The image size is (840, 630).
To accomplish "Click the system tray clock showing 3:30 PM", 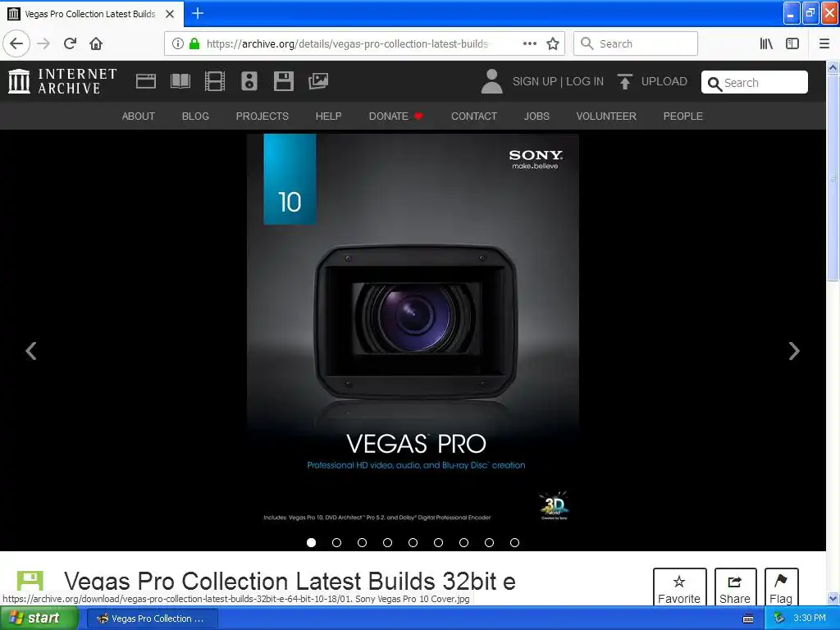I will coord(810,619).
